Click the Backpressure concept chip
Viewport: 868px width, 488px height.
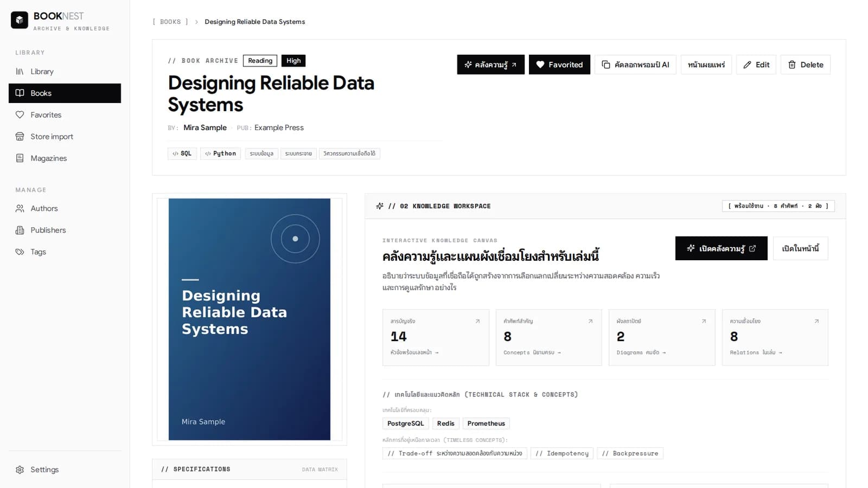pyautogui.click(x=630, y=453)
